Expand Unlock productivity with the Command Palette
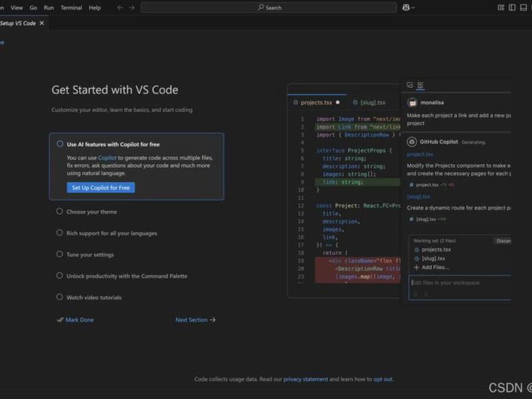This screenshot has width=532, height=399. tap(126, 276)
